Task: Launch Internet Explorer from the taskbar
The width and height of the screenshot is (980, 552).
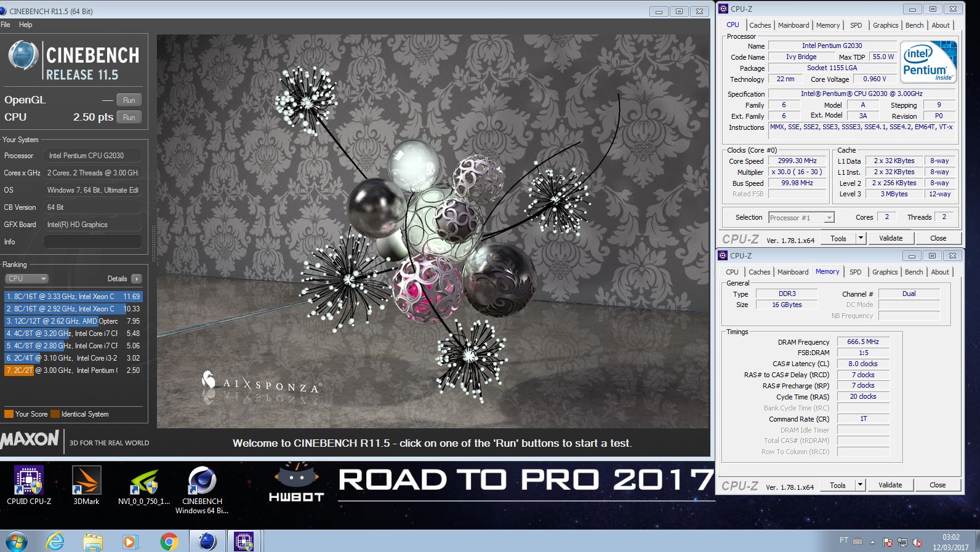Action: [x=55, y=542]
